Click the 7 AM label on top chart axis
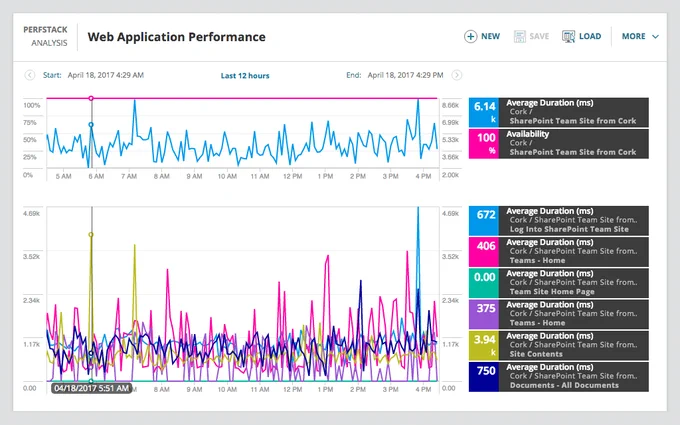The image size is (680, 425). coord(129,177)
